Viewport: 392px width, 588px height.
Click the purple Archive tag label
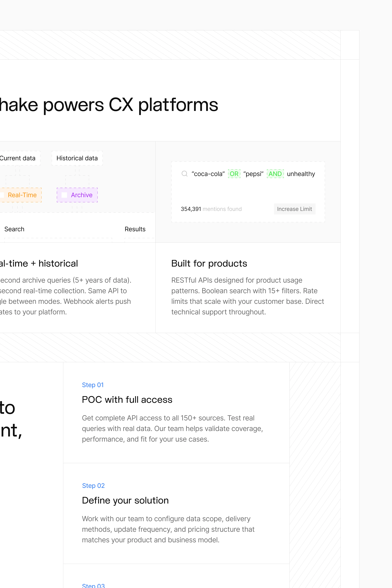82,195
